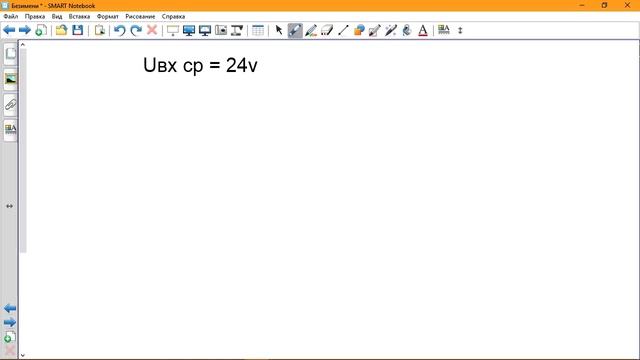This screenshot has width=640, height=360.
Task: Restore down the SMART Notebook window
Action: [604, 5]
